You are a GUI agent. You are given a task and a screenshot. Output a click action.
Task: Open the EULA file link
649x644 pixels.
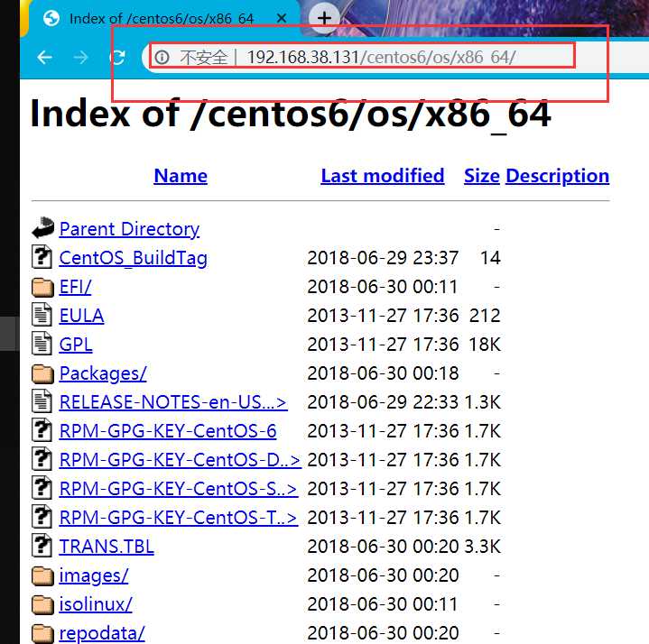[x=81, y=316]
